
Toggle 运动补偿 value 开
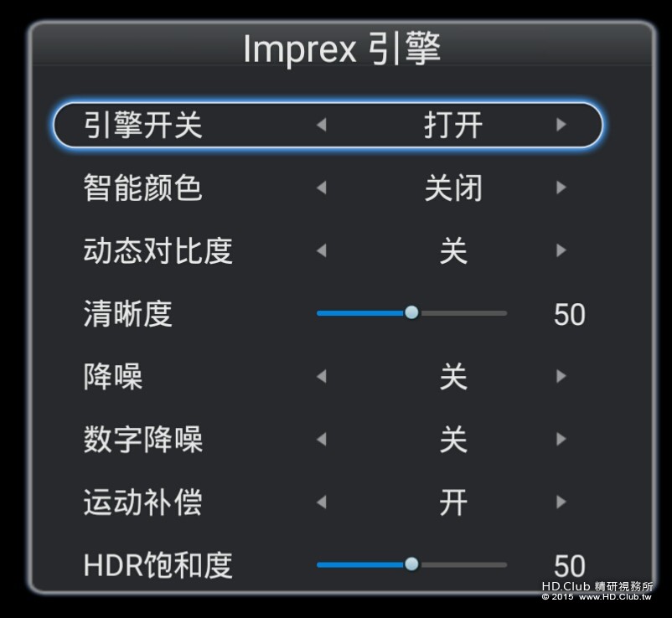click(x=452, y=502)
